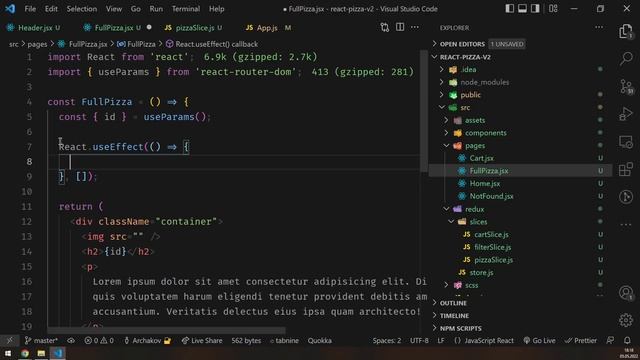The height and width of the screenshot is (360, 640).
Task: Open cartSlice.js in explorer
Action: [x=491, y=234]
